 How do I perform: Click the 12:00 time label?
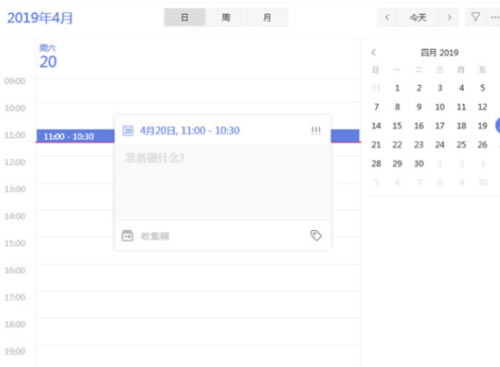[x=15, y=162]
